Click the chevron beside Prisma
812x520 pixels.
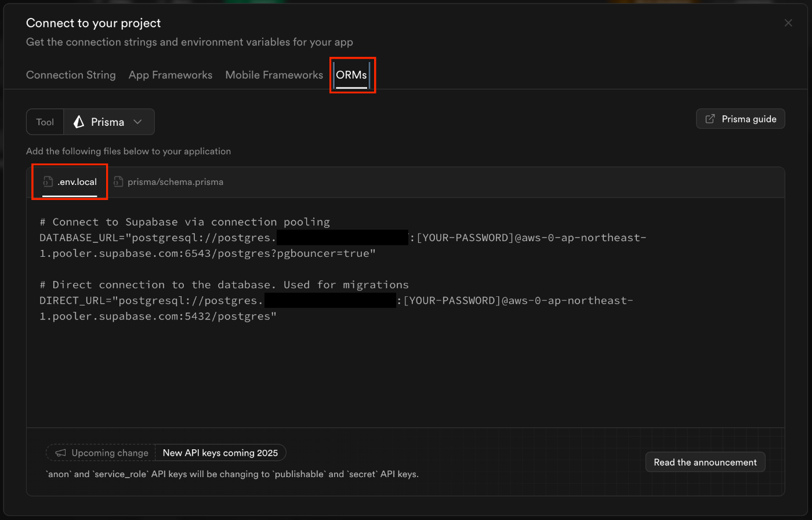[x=137, y=122]
